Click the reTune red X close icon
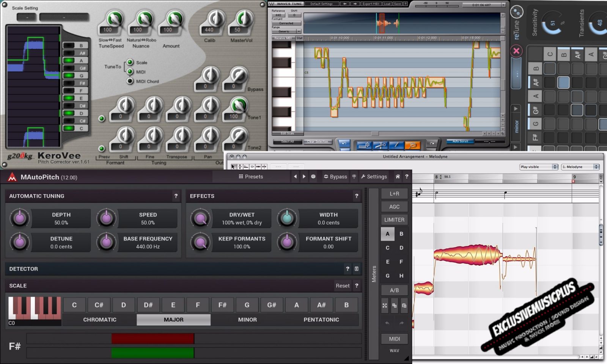607x364 pixels. point(516,51)
